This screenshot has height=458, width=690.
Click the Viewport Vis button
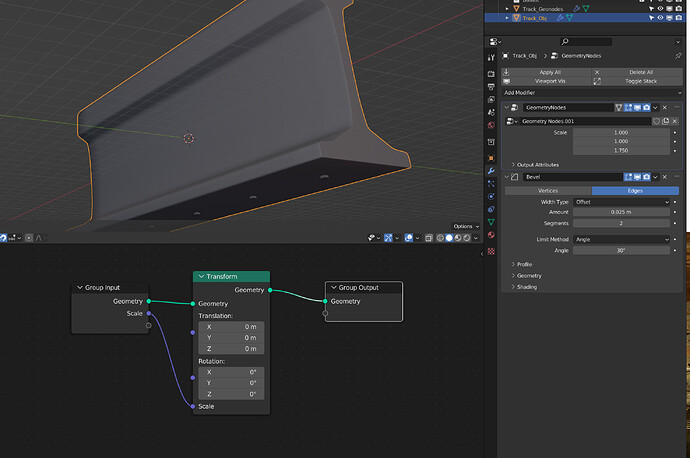(546, 81)
